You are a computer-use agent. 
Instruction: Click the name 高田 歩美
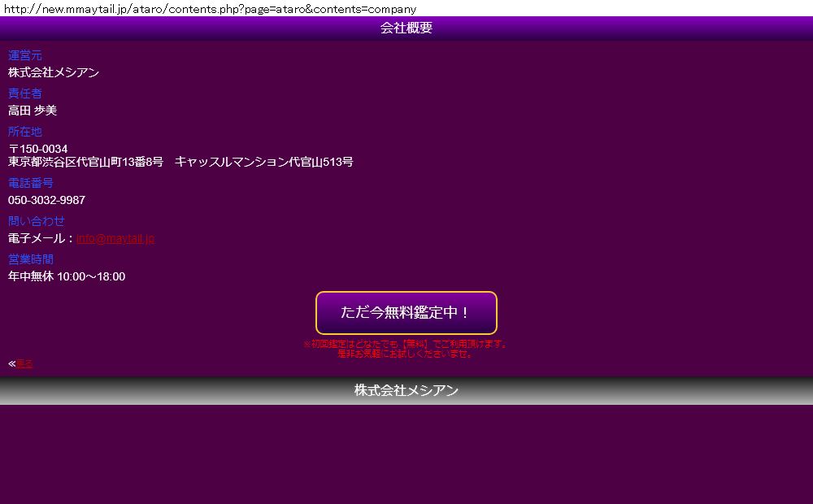[x=33, y=111]
